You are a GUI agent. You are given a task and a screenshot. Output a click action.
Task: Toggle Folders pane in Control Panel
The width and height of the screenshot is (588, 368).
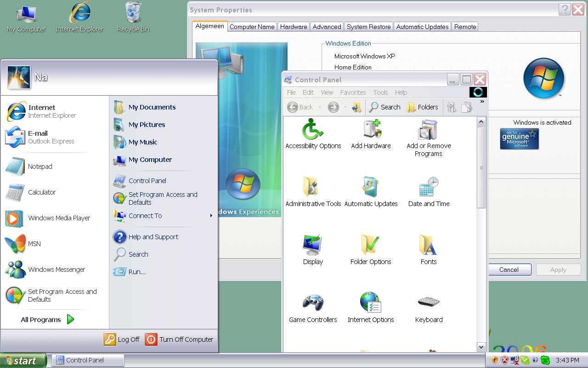[422, 107]
